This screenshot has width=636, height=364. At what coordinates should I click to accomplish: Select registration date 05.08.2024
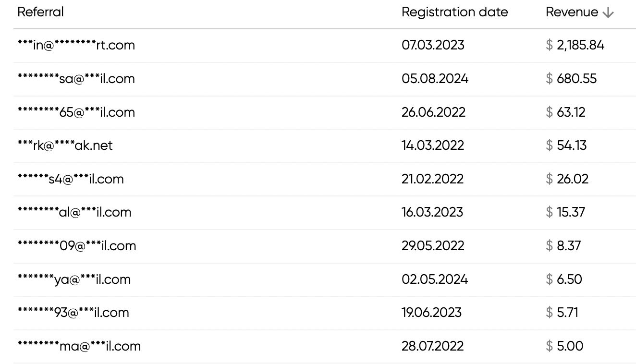[435, 79]
